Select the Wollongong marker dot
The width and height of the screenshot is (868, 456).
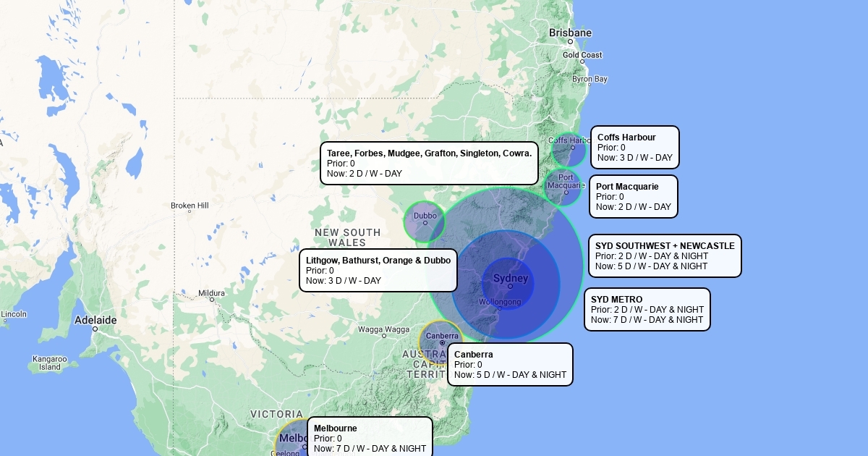click(500, 308)
